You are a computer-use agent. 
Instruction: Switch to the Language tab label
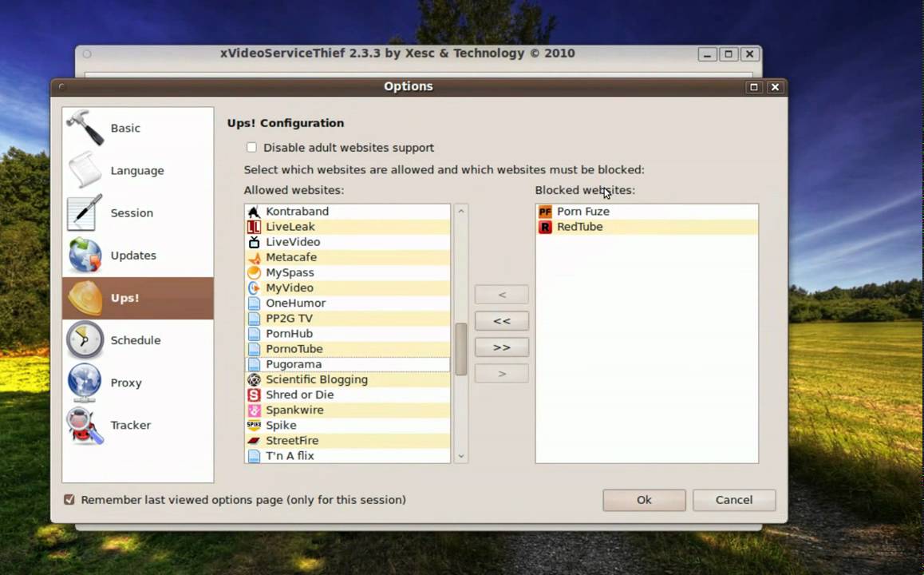point(137,170)
